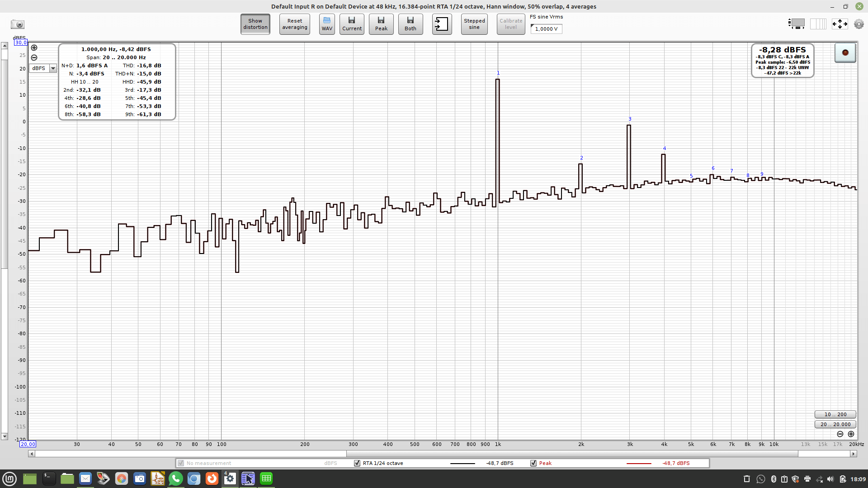Screen dimensions: 868x488
Task: Open the Linux Mint start menu
Action: (9, 479)
